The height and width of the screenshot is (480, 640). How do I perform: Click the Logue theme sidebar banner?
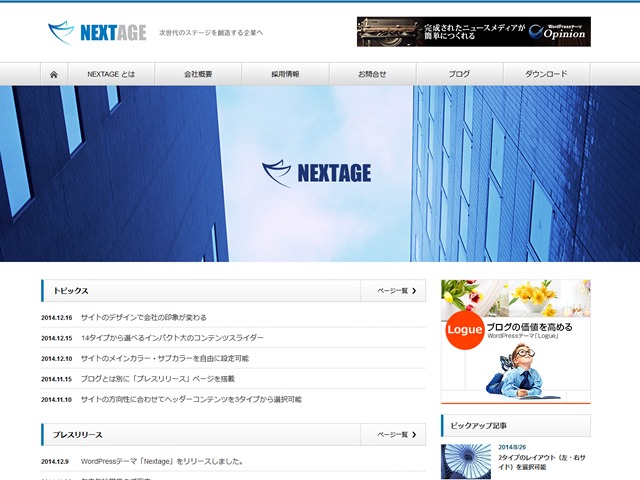516,342
